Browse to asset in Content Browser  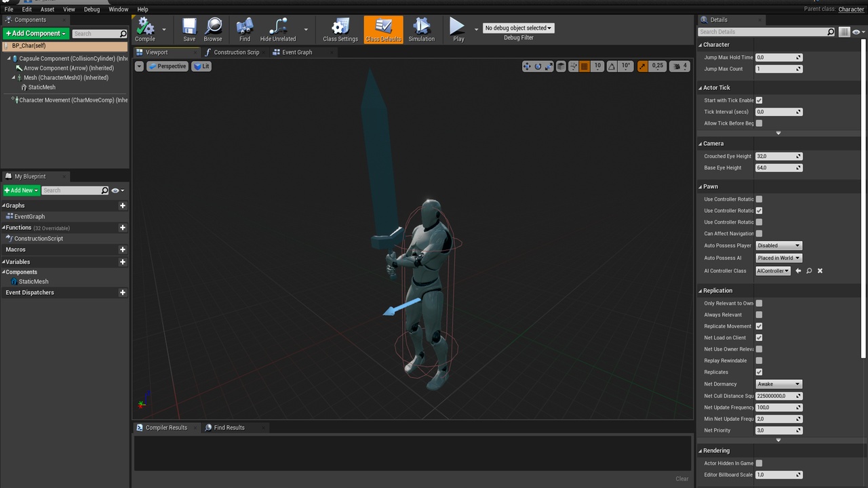coord(213,30)
